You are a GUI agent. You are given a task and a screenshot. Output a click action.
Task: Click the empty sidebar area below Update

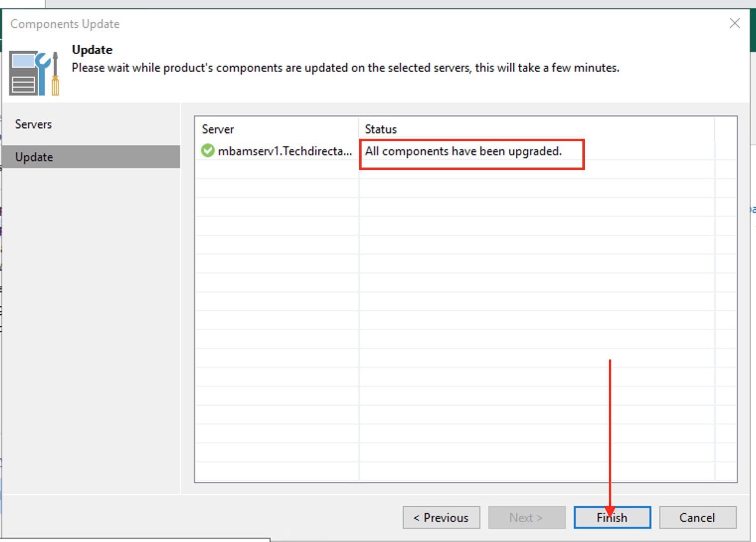click(x=91, y=323)
